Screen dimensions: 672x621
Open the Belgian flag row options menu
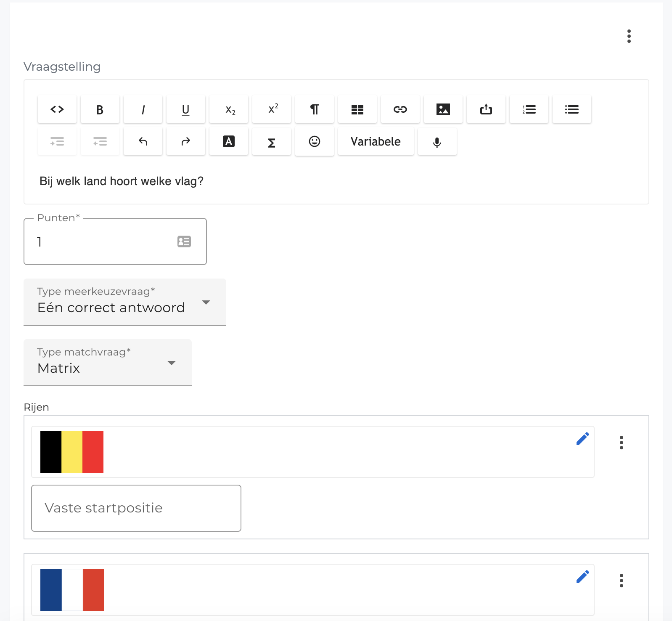point(622,443)
